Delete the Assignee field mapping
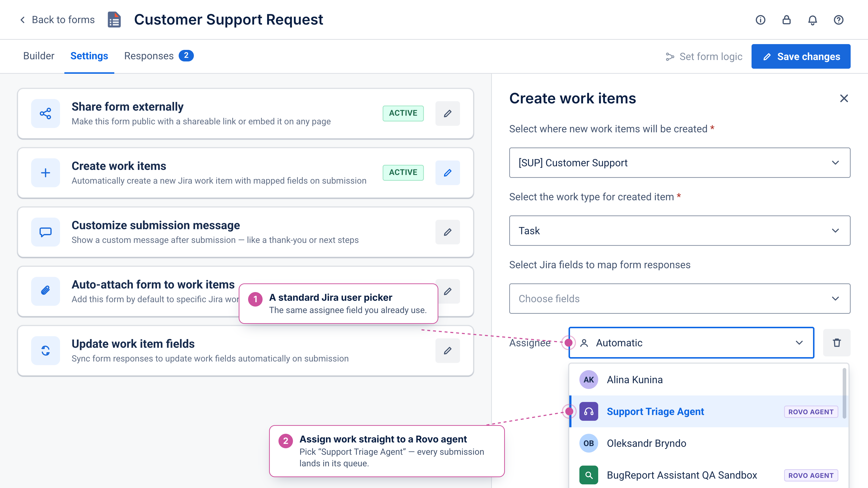Viewport: 868px width, 488px height. coord(837,342)
